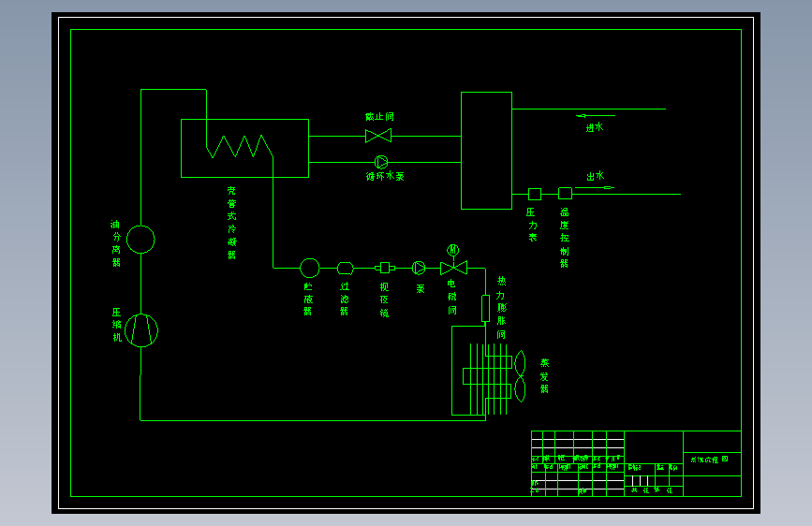Click the sight glass symbol above 视液镜
Viewport: 812px width, 526px height.
coord(385,268)
